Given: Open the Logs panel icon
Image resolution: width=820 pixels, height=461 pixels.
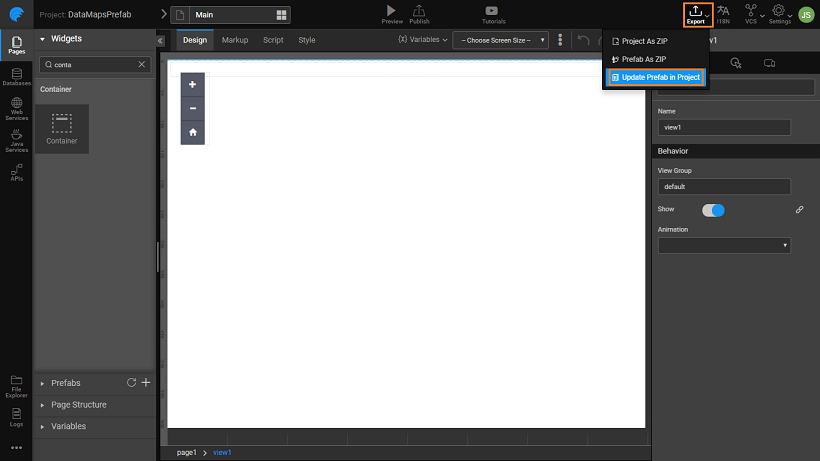Looking at the screenshot, I should point(15,415).
